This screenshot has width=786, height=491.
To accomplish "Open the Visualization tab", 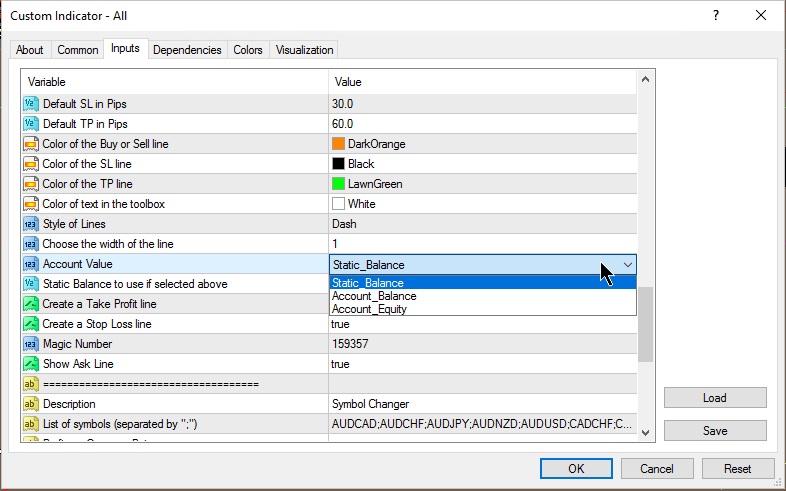I will (x=304, y=50).
